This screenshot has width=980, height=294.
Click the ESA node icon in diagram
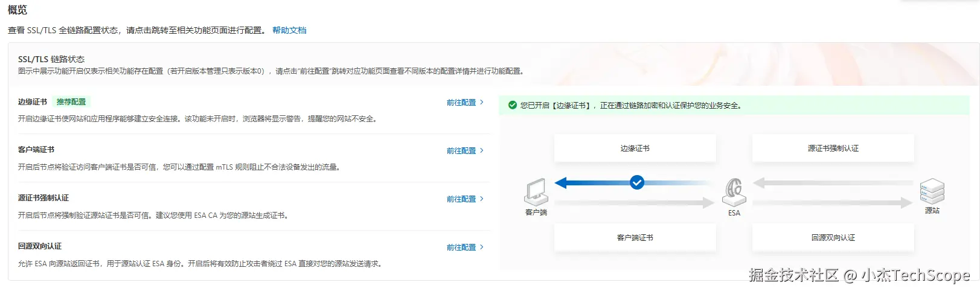click(x=734, y=193)
